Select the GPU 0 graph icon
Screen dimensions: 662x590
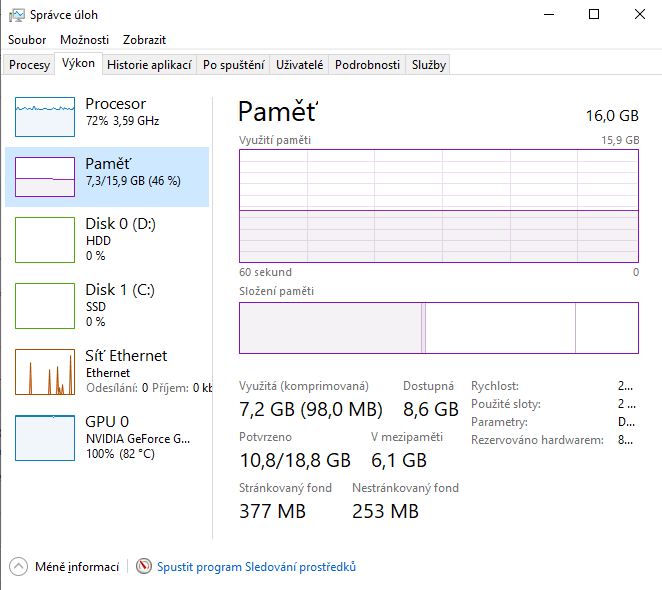tap(45, 438)
